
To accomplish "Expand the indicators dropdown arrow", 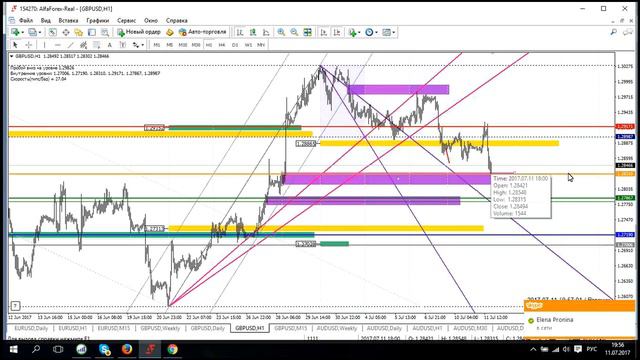I will coord(359,33).
